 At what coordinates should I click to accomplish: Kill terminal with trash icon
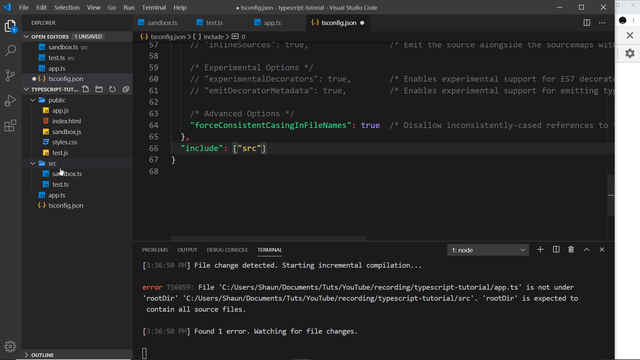point(571,249)
